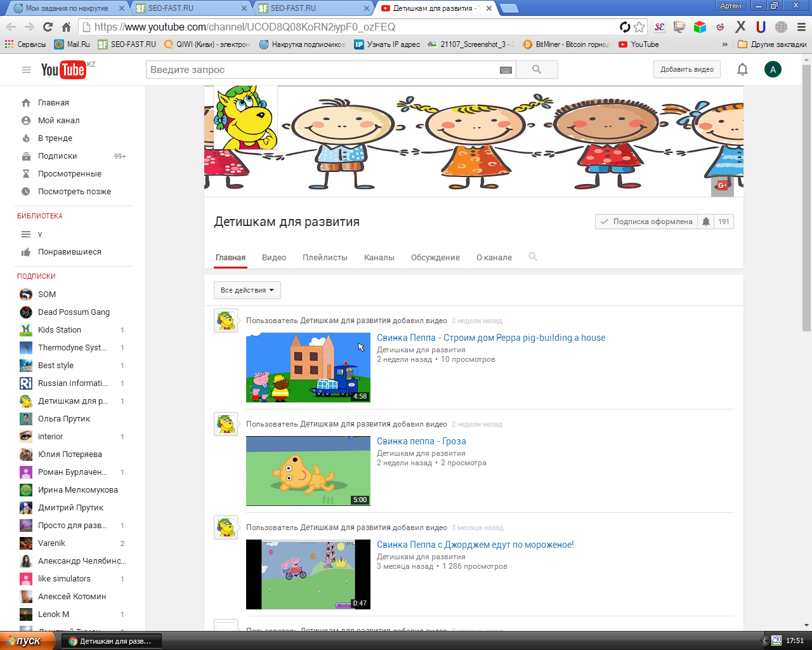The height and width of the screenshot is (650, 812).
Task: Bookmark this page with the star
Action: pos(639,27)
